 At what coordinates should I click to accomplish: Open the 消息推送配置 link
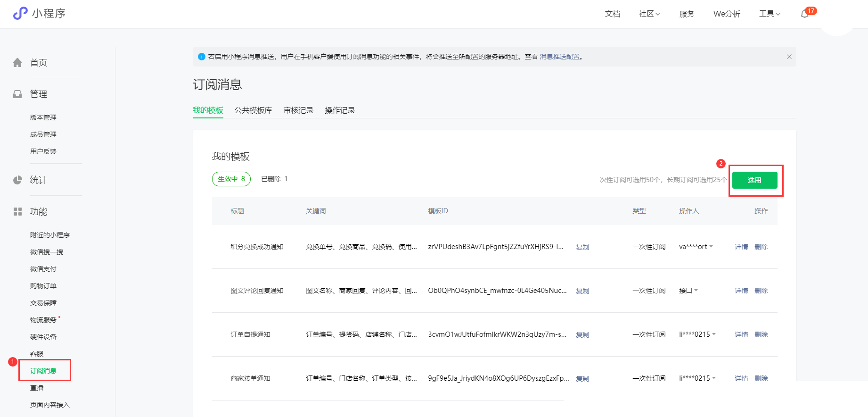pyautogui.click(x=559, y=57)
